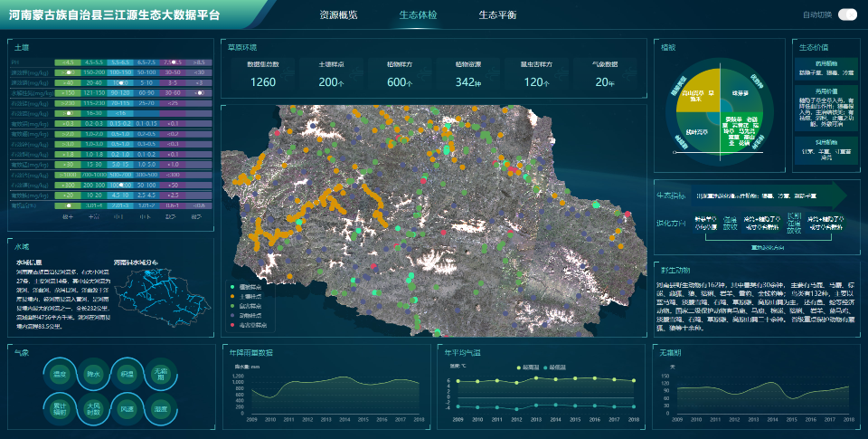Image resolution: width=868 pixels, height=439 pixels.
Task: Click the PH <4.5 green cell in soil table
Action: pos(68,62)
